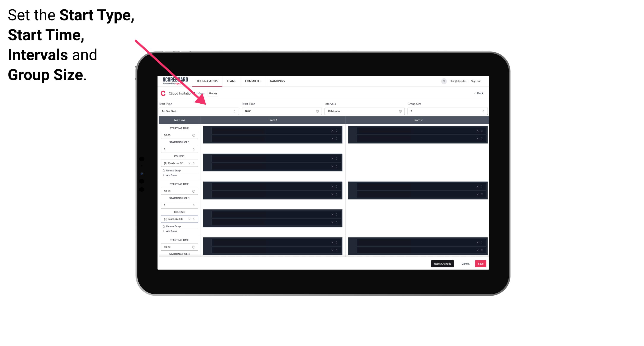Expand the Group Size dropdown
This screenshot has height=346, width=644.
(482, 111)
